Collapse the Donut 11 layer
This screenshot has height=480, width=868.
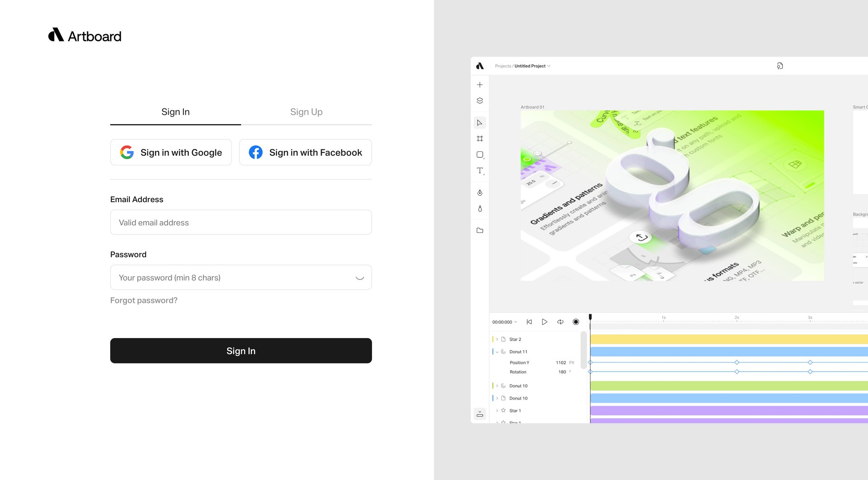tap(497, 352)
